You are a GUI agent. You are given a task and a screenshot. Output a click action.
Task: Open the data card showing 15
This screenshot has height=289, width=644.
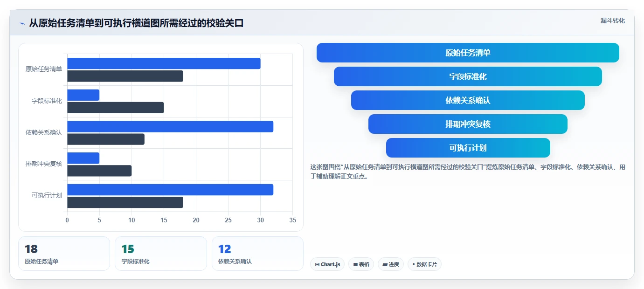(x=160, y=254)
